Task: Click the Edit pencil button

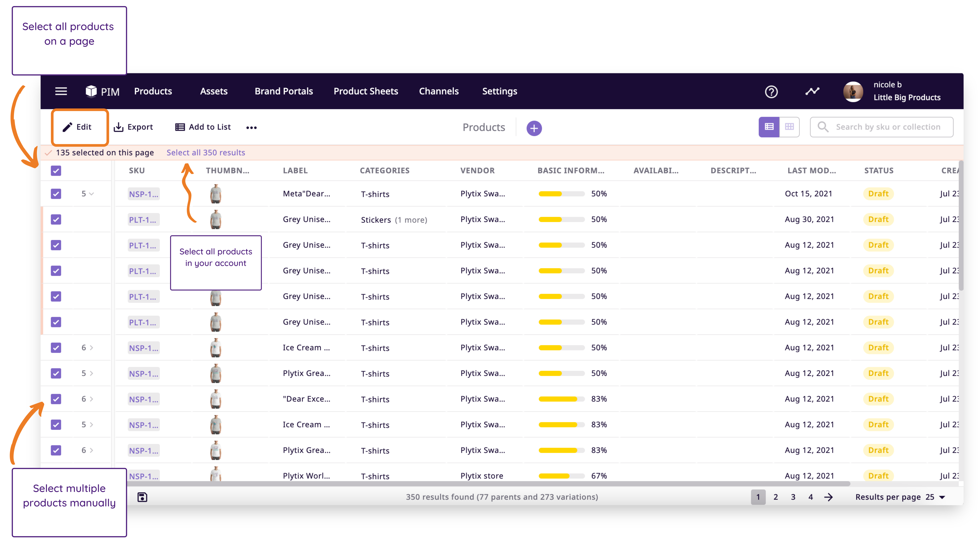Action: pos(77,127)
